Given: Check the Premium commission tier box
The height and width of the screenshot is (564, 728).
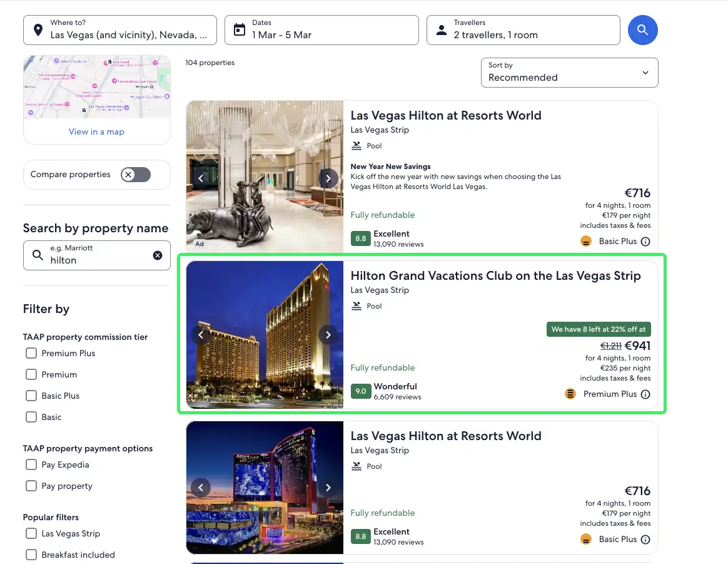Looking at the screenshot, I should tap(31, 374).
